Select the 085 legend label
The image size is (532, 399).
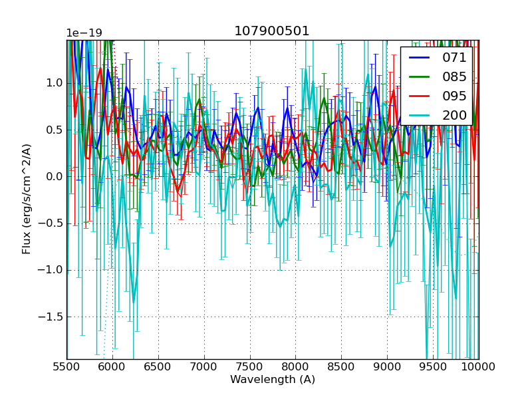(454, 77)
